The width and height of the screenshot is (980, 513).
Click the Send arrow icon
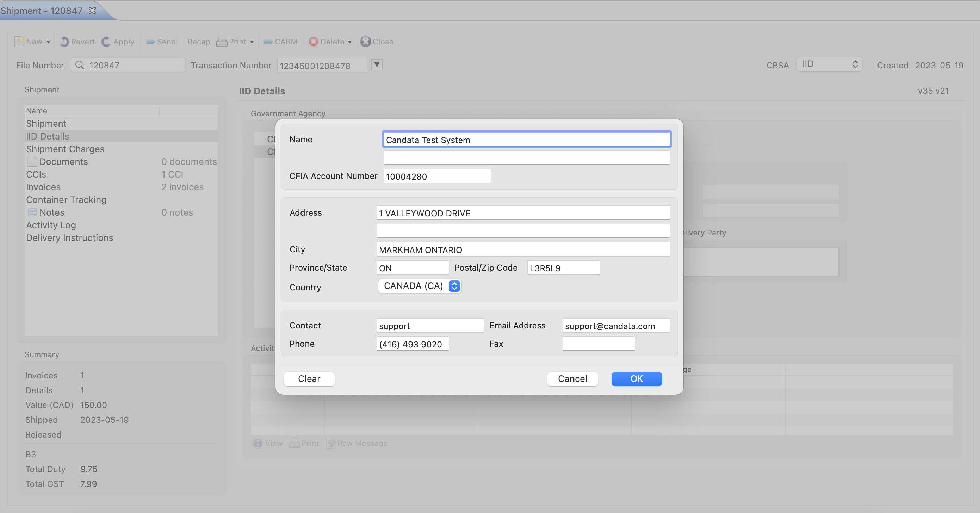pos(151,42)
